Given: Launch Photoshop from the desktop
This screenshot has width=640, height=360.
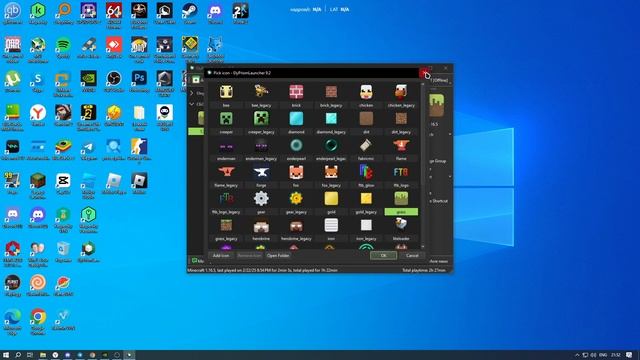Looking at the screenshot, I should coord(139,81).
